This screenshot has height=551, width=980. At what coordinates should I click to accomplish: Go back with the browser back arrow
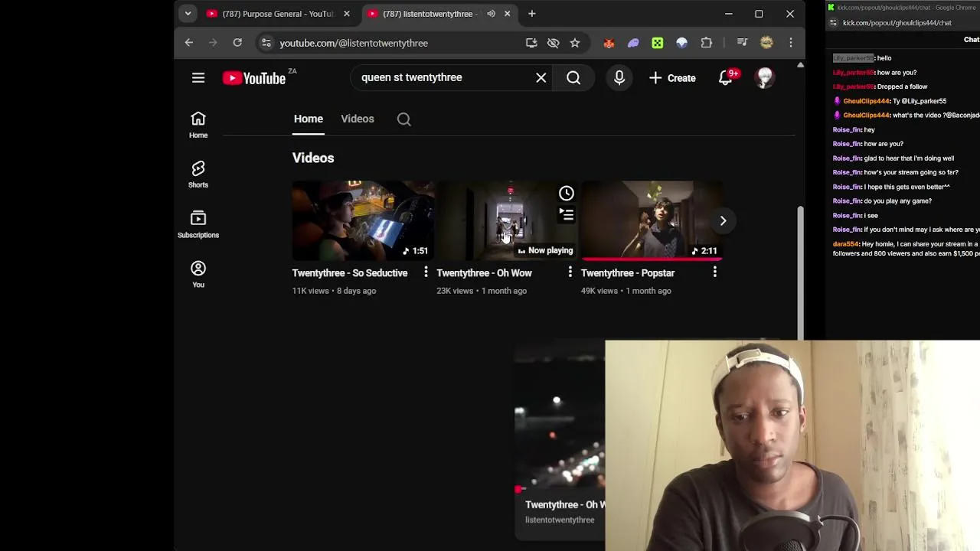(189, 43)
